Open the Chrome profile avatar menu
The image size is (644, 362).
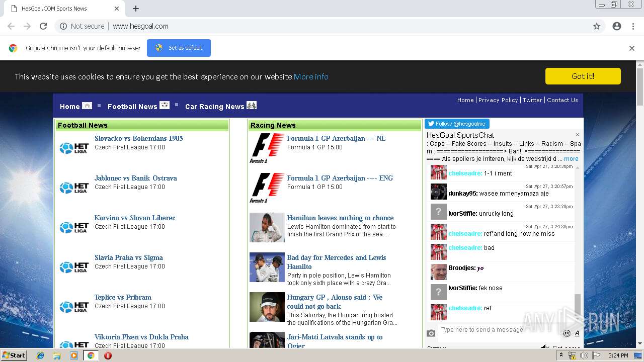(617, 26)
